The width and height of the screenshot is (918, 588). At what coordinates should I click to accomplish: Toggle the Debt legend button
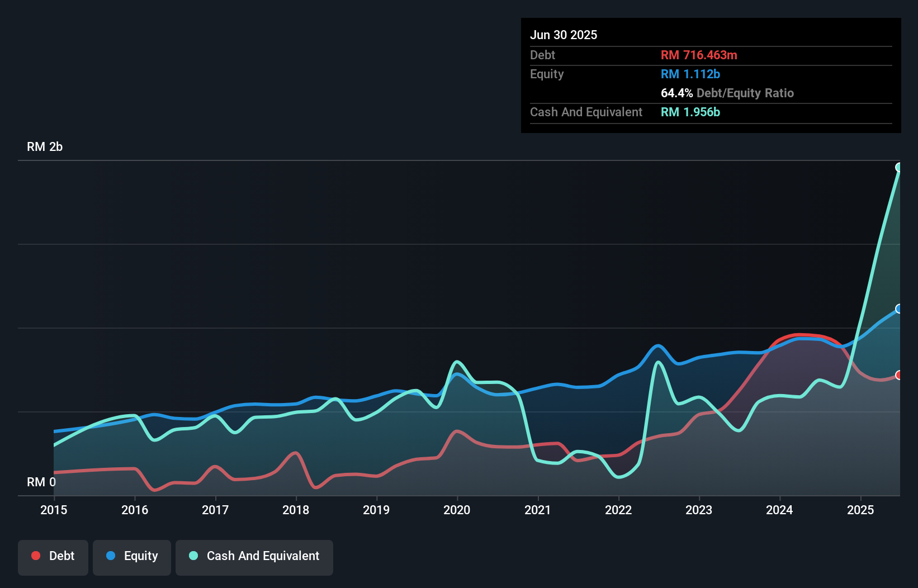click(53, 557)
